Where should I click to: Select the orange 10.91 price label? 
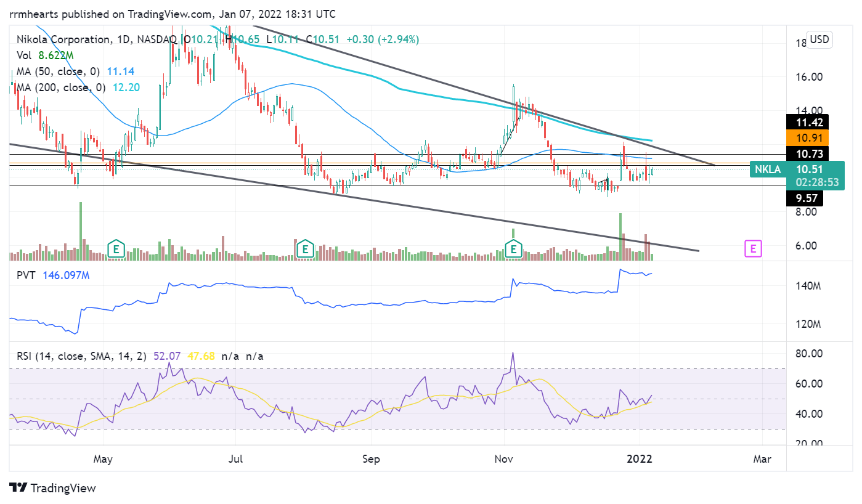(x=808, y=137)
